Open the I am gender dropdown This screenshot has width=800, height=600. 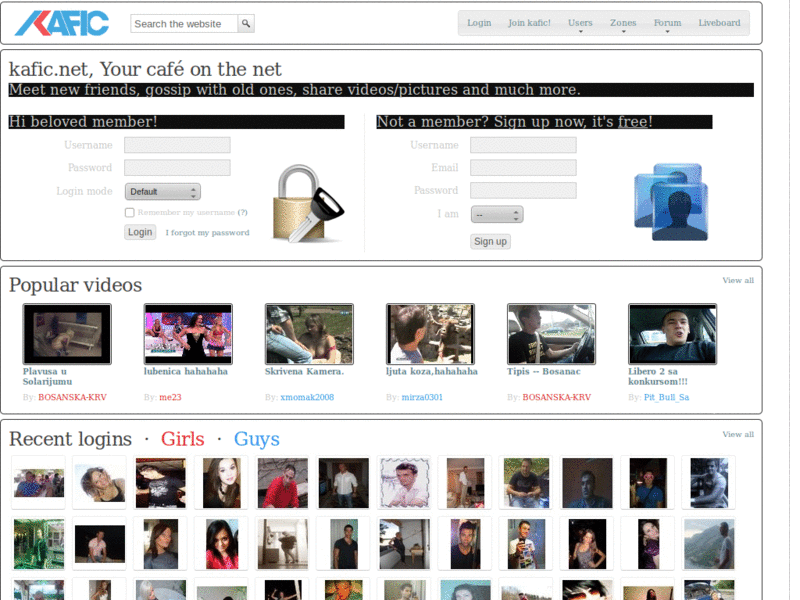pos(497,214)
